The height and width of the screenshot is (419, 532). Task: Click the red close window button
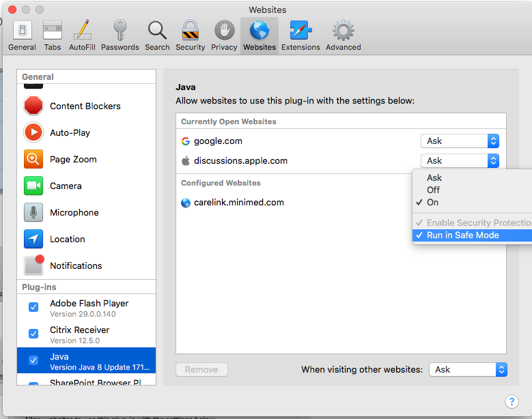12,10
